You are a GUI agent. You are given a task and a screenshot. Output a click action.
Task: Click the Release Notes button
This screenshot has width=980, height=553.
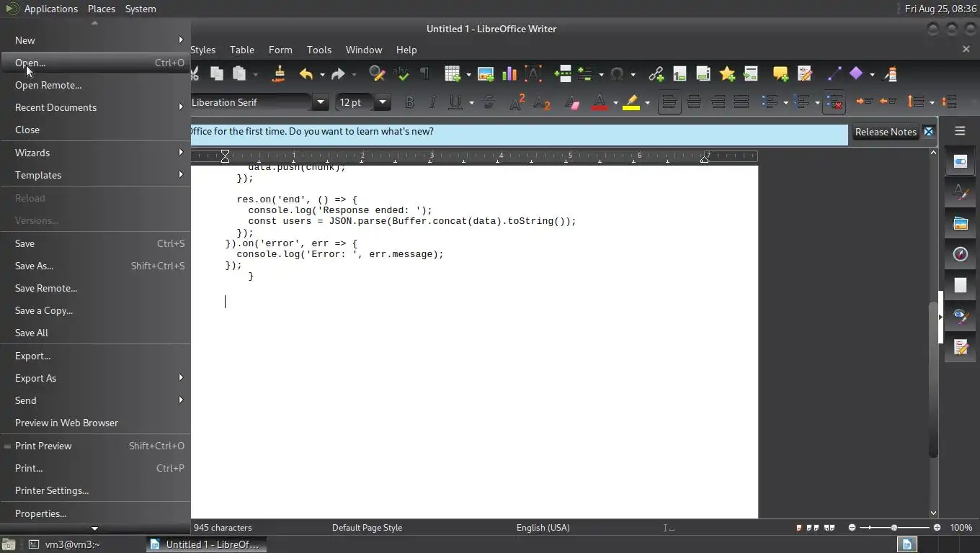(886, 132)
